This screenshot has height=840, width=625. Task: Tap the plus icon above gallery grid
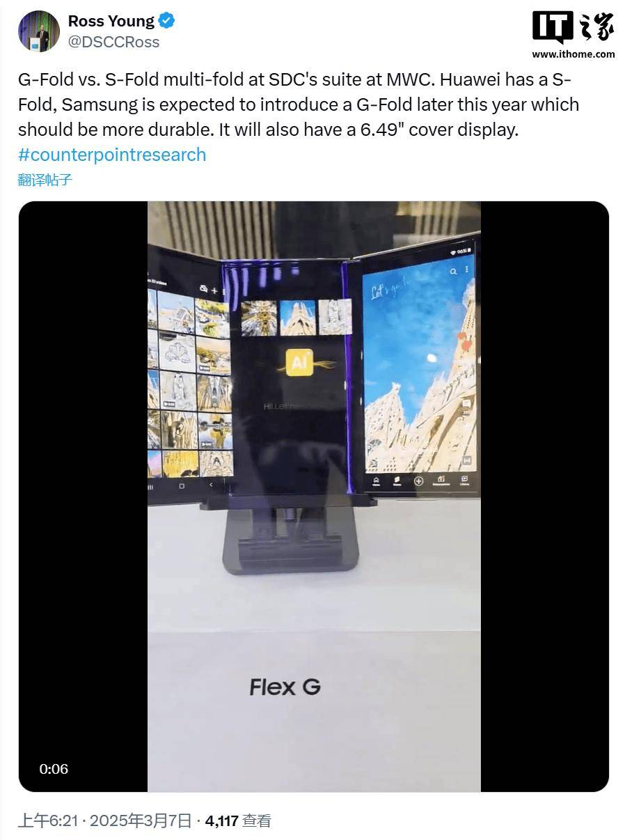coord(214,290)
